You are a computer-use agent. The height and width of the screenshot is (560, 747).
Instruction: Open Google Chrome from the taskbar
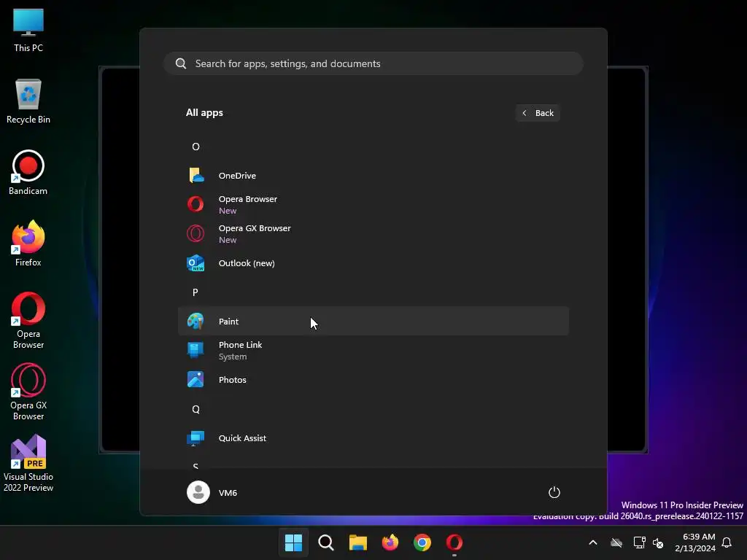[x=422, y=542]
